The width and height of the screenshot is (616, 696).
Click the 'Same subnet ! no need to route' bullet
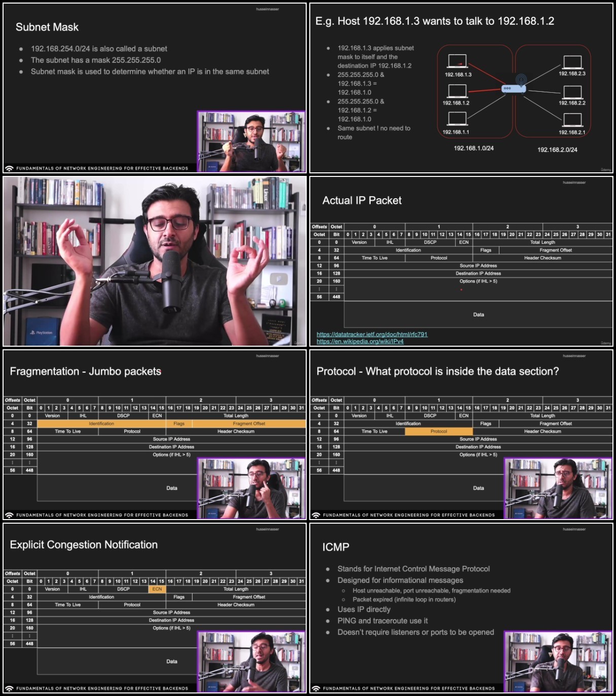click(x=374, y=133)
